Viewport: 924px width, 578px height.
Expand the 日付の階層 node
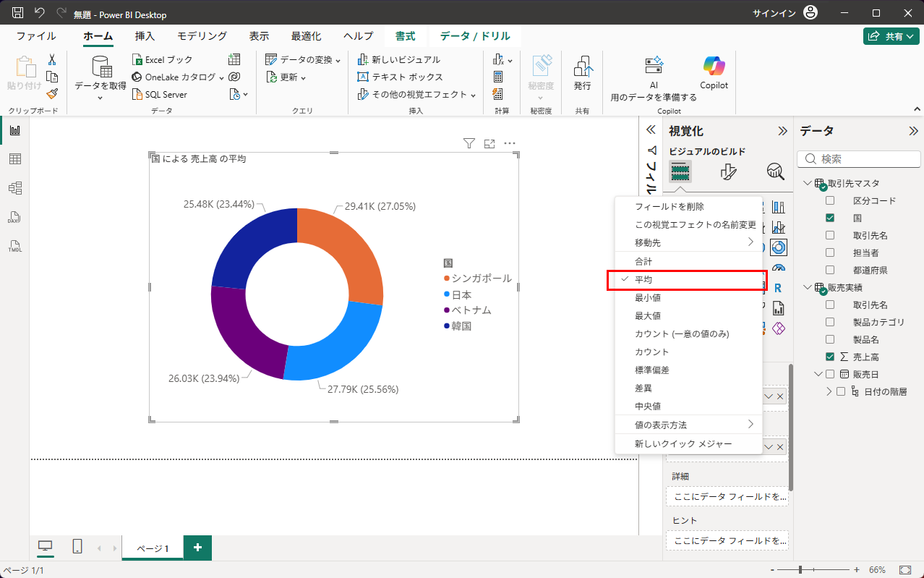click(x=829, y=391)
